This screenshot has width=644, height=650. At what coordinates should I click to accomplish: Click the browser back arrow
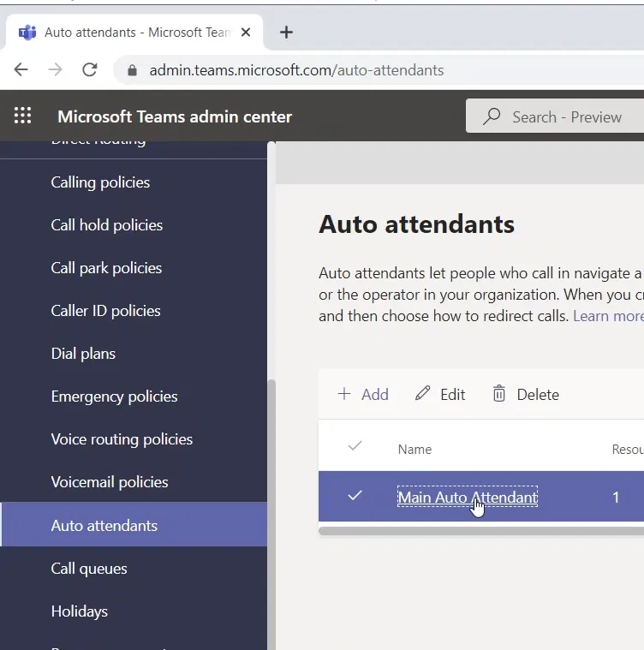(21, 70)
